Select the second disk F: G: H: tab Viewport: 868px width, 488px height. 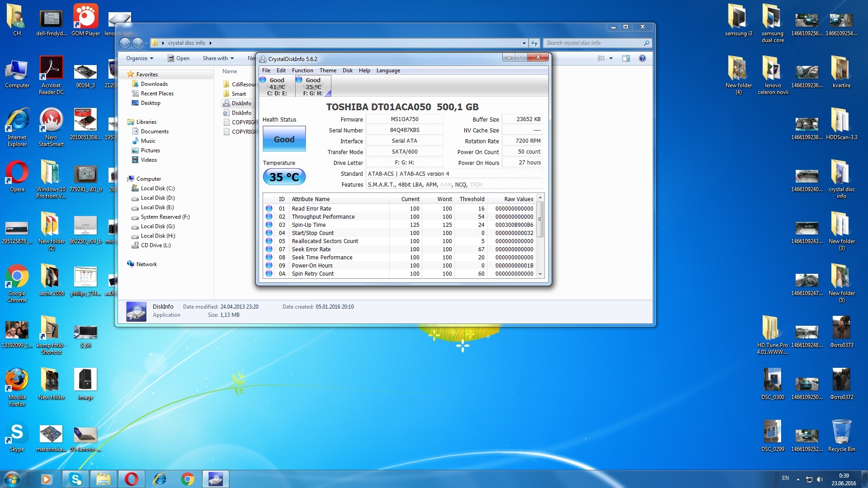[313, 86]
